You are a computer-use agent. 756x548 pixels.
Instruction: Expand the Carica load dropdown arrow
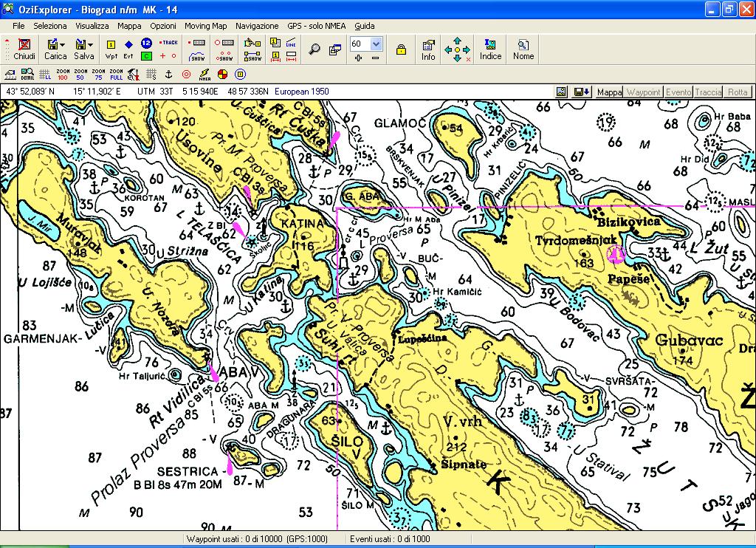(63, 44)
